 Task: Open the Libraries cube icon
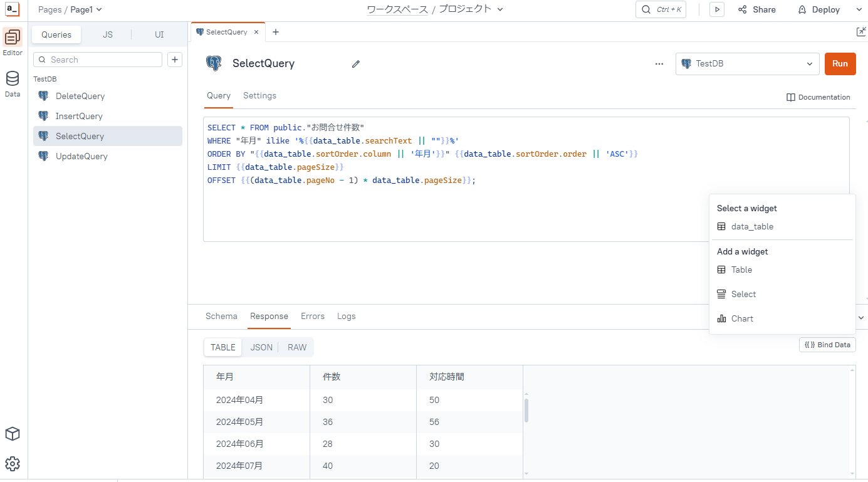(13, 434)
